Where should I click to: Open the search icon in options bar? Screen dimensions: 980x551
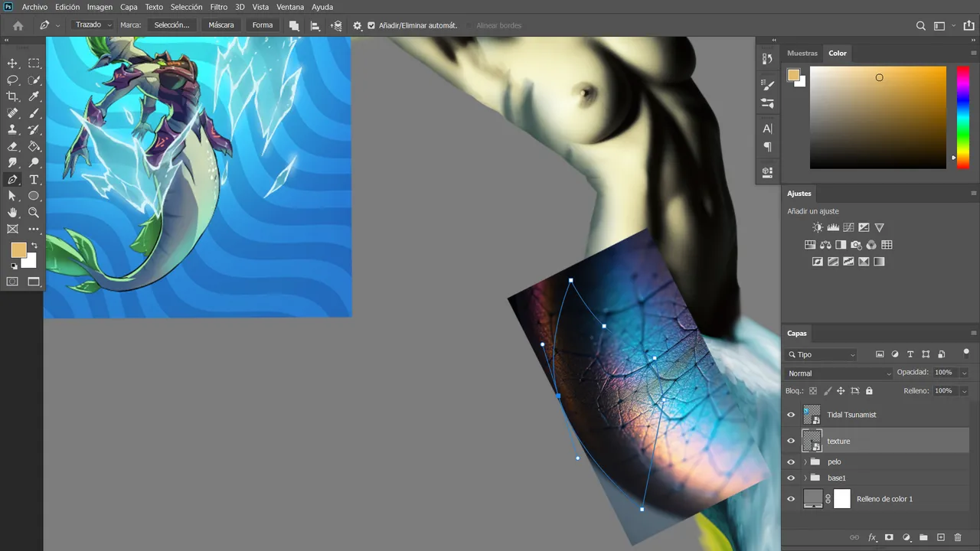click(x=921, y=25)
